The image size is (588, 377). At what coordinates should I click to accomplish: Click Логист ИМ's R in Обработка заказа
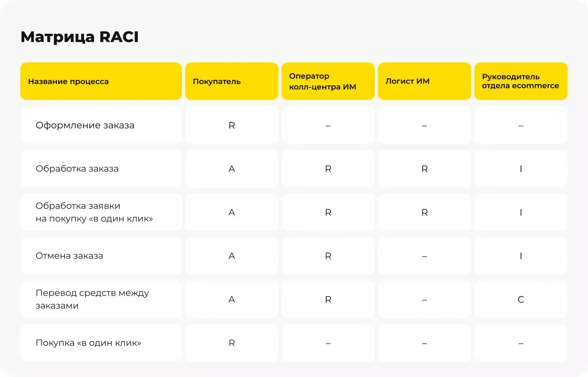(x=424, y=169)
